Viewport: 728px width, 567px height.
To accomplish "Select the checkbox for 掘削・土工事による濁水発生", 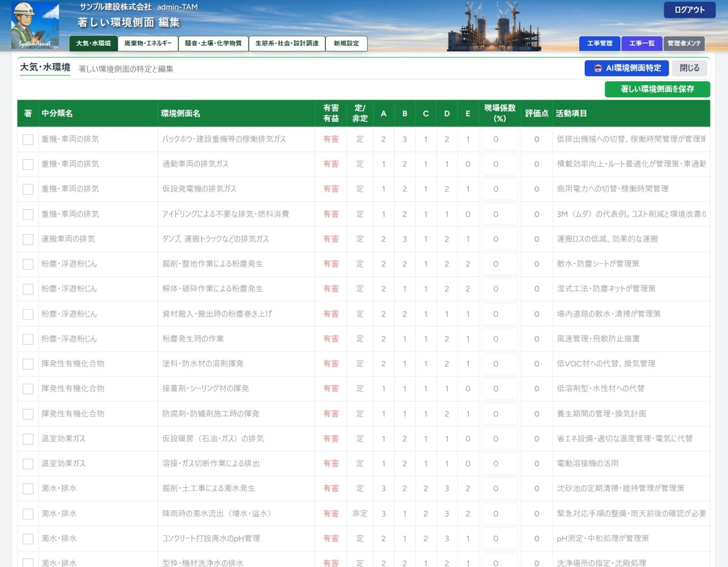I will (28, 489).
